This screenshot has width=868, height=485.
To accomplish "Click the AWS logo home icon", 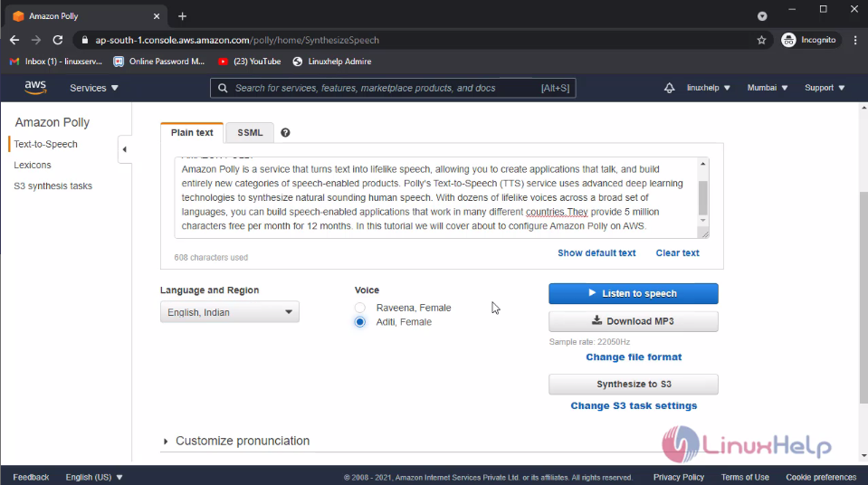I will pos(35,88).
